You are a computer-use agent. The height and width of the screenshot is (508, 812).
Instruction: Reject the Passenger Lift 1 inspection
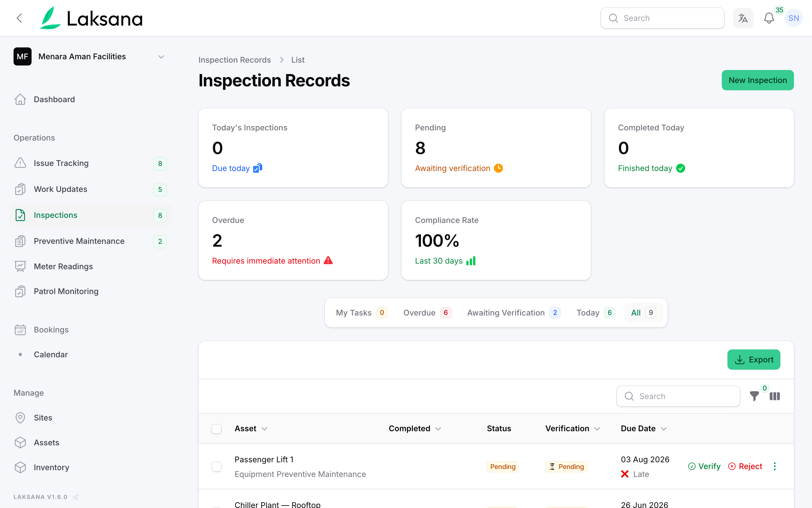coord(745,466)
